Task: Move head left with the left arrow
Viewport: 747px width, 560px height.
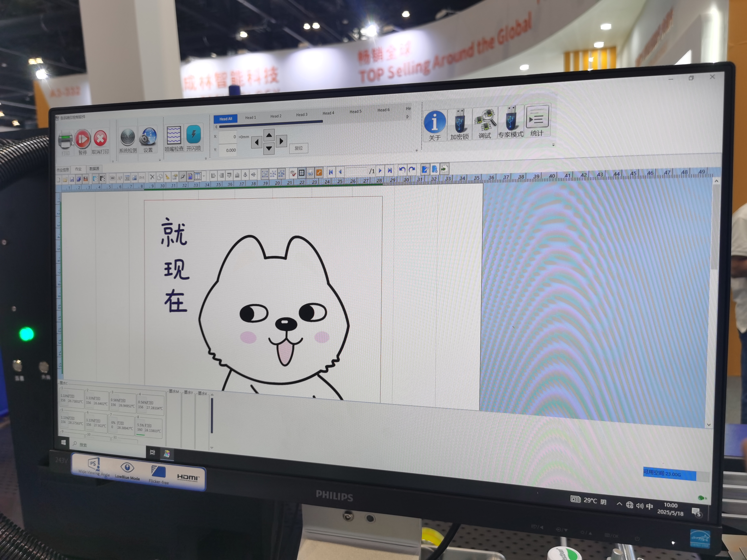Action: (x=257, y=142)
